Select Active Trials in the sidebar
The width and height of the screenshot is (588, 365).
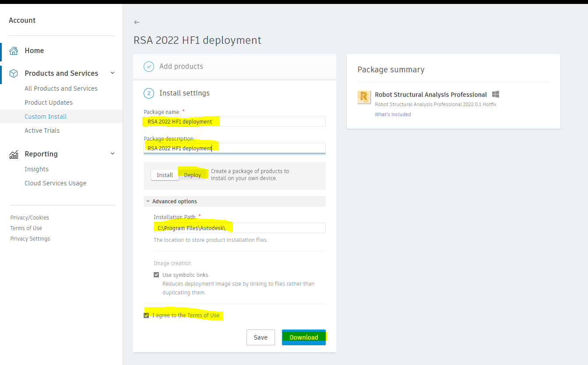click(42, 130)
